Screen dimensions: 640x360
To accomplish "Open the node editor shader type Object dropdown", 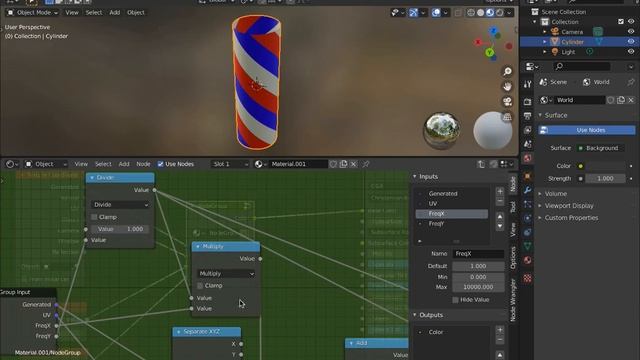I will [46, 164].
